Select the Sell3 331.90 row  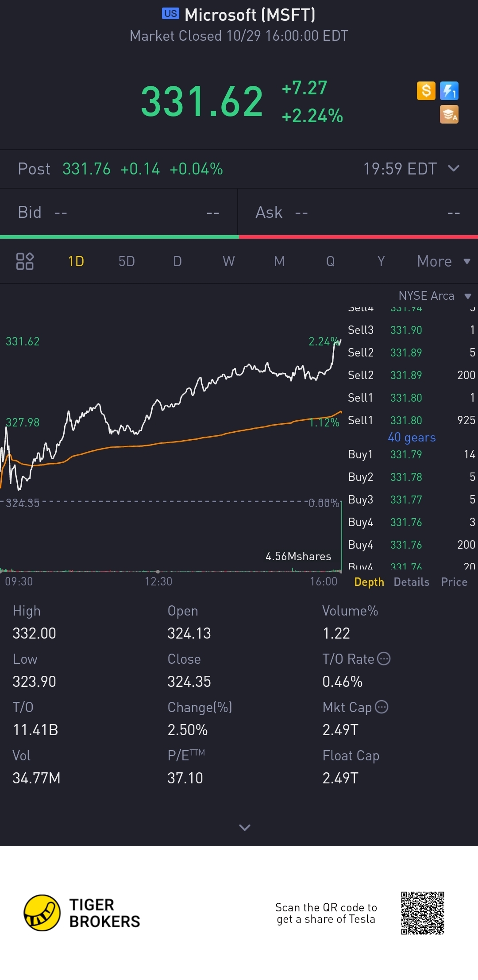point(412,330)
